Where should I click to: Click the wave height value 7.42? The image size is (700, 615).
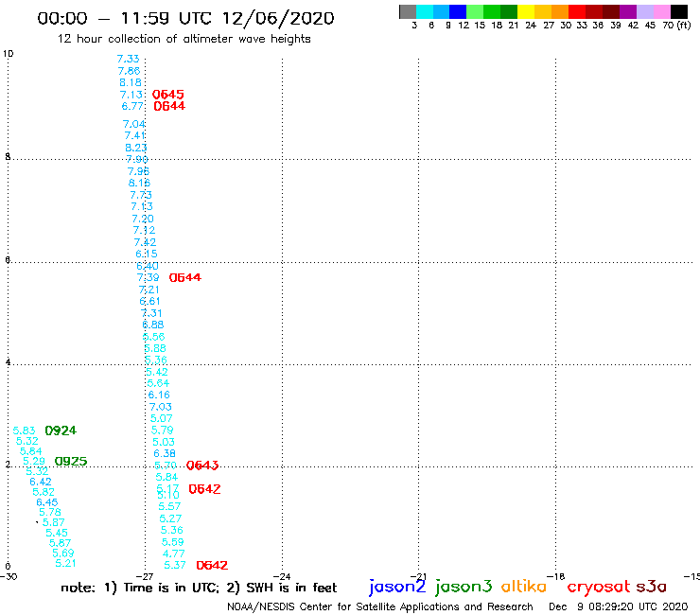point(145,242)
